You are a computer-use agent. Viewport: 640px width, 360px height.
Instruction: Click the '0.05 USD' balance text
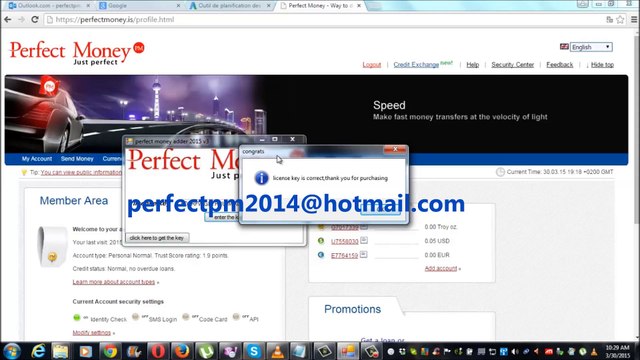pyautogui.click(x=437, y=241)
